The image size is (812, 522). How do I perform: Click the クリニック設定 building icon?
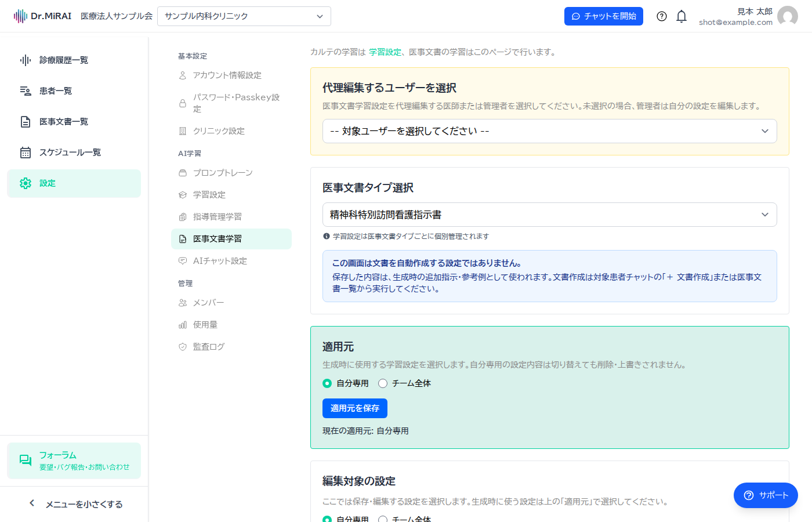coord(183,131)
